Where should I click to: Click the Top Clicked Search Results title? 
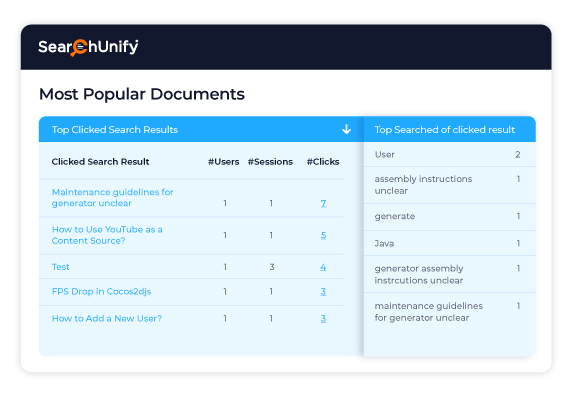(115, 130)
